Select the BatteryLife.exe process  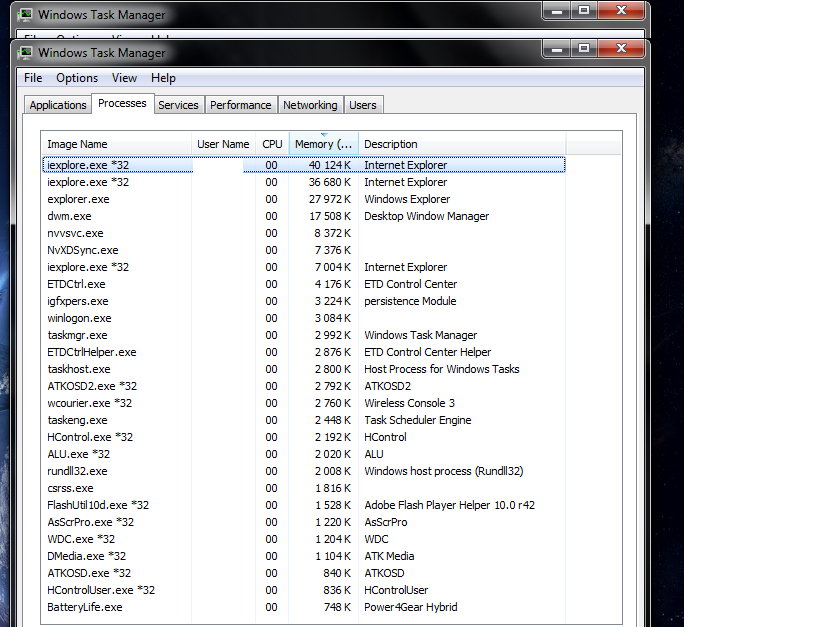pos(303,607)
